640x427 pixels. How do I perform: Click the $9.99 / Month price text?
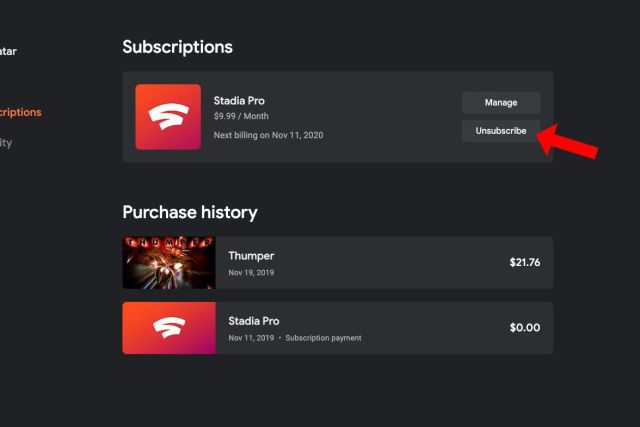click(241, 116)
